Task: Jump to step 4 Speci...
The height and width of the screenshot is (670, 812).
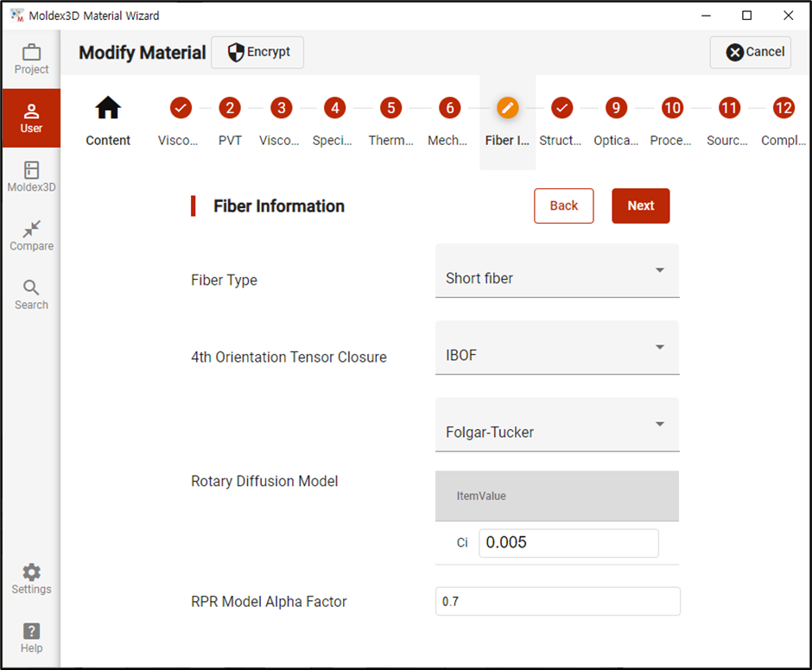Action: tap(334, 122)
